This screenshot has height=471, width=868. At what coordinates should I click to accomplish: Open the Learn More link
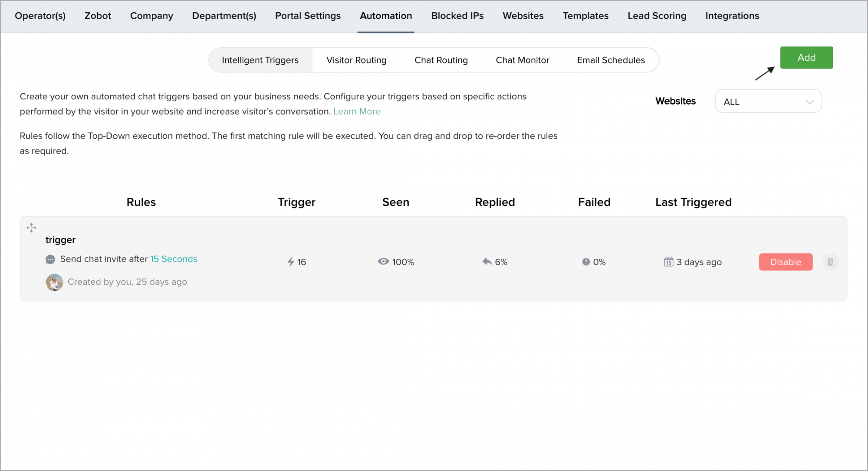click(x=357, y=112)
